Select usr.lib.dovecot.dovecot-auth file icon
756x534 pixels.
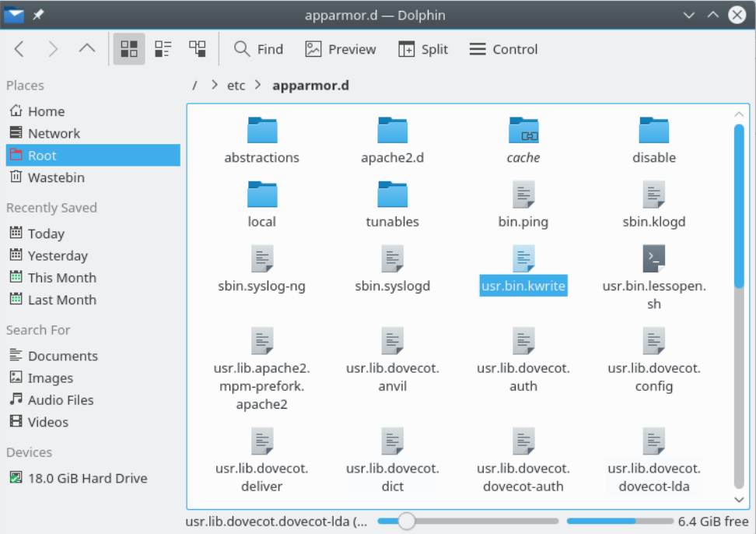click(523, 441)
